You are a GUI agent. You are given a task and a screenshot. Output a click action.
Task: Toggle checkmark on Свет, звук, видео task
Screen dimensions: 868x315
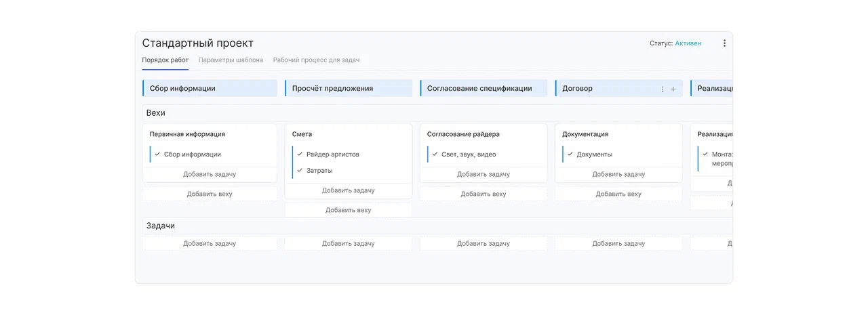pos(435,154)
